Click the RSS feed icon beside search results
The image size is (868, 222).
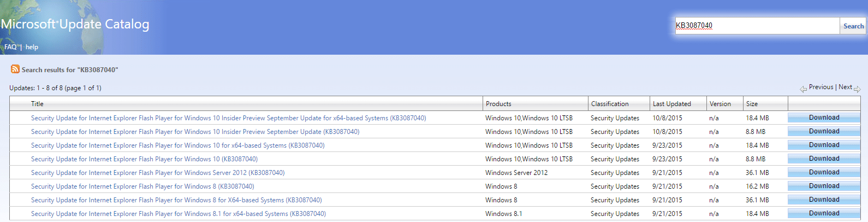15,69
